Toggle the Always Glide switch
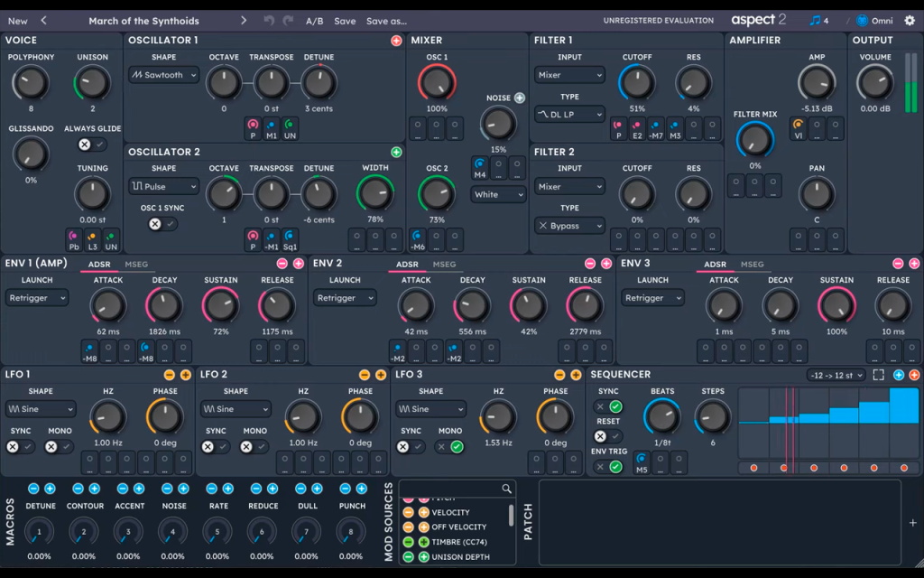Viewport: 924px width, 578px height. (x=92, y=144)
